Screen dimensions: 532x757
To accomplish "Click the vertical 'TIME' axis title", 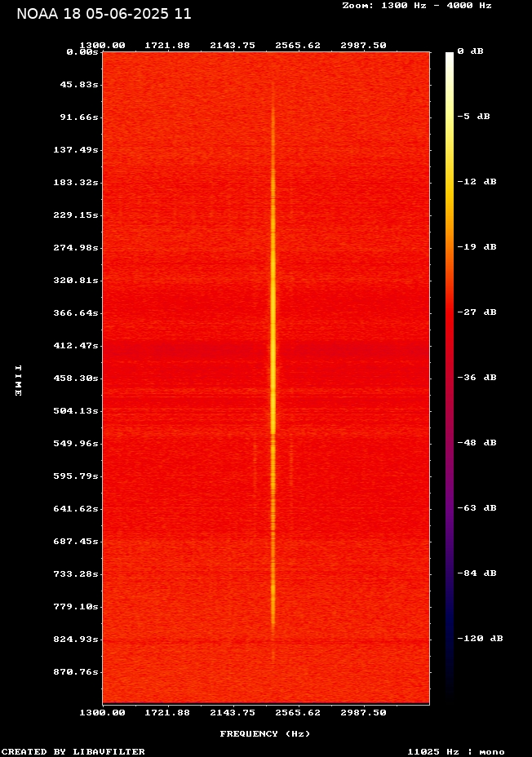I will 18,380.
